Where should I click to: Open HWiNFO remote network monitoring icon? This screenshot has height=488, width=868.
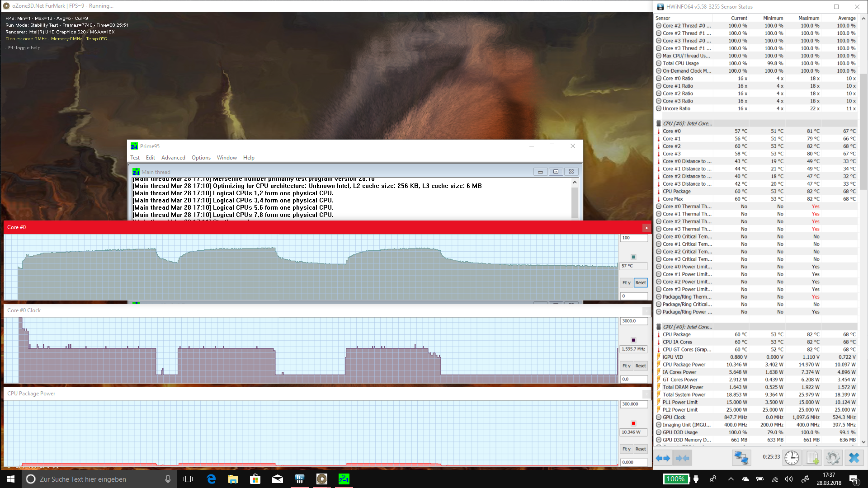(x=741, y=458)
